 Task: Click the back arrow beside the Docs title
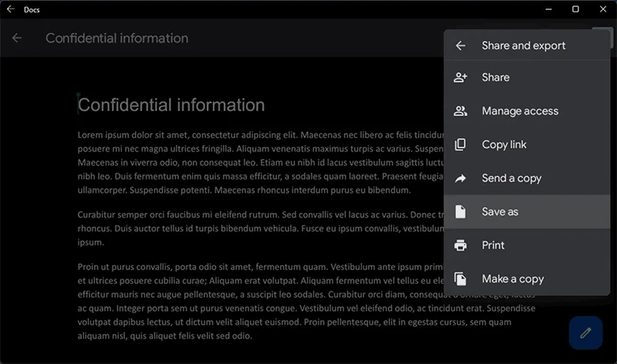point(11,9)
